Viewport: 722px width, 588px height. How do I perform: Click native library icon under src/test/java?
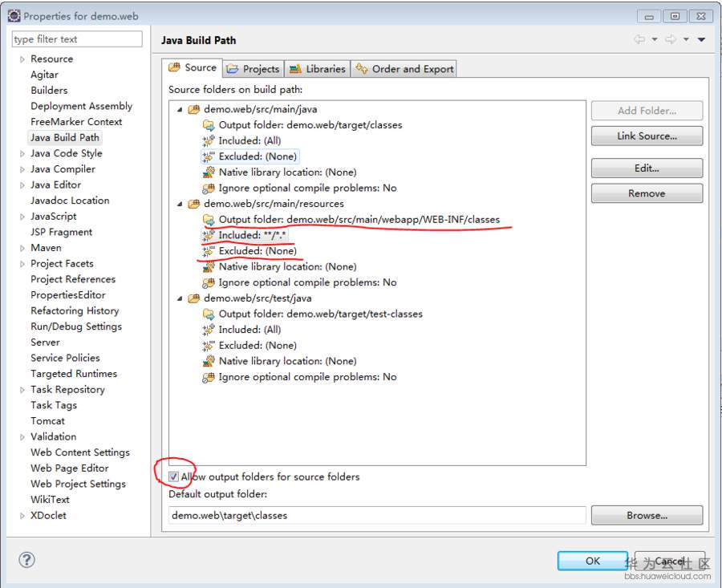coord(209,361)
